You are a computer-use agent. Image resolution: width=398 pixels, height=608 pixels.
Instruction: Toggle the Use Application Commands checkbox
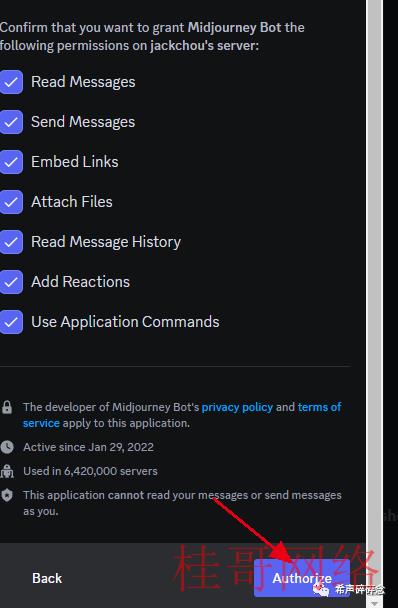[11, 322]
